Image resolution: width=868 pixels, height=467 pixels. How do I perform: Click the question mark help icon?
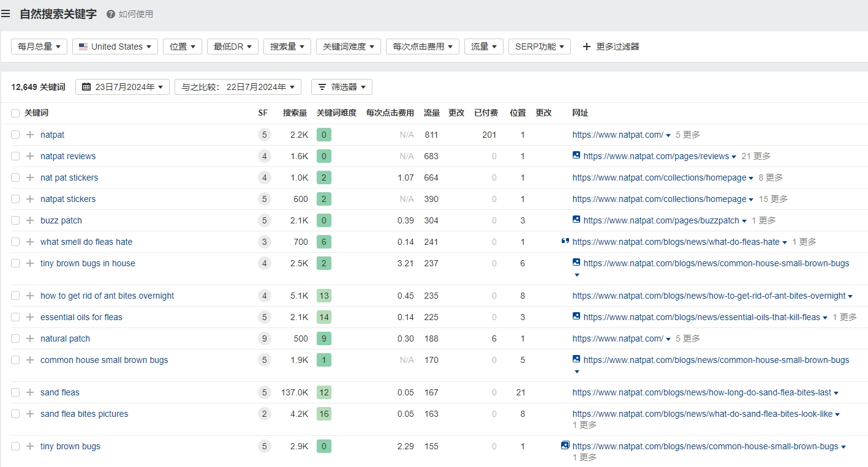111,14
